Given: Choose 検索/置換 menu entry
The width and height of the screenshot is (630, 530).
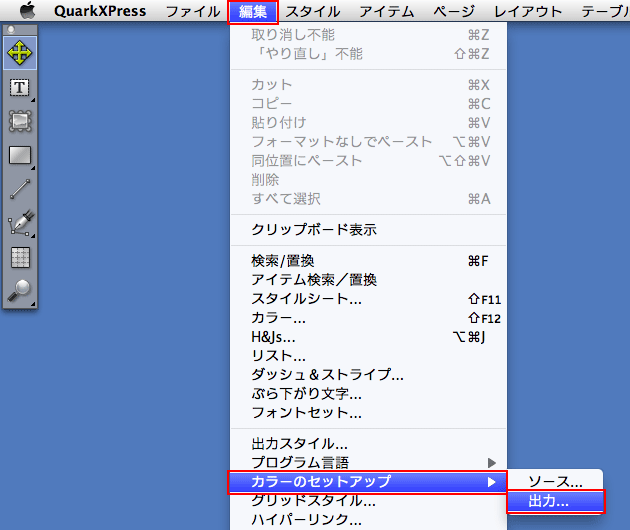Looking at the screenshot, I should [x=368, y=261].
